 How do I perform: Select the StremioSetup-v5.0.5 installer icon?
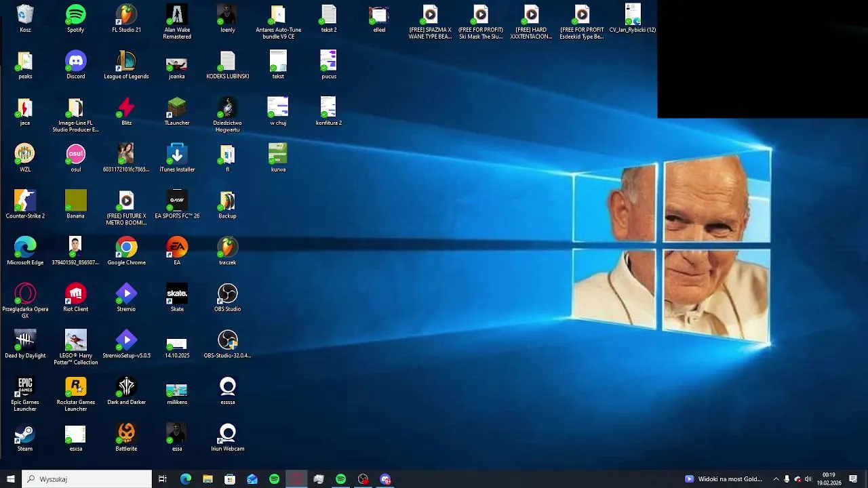pyautogui.click(x=126, y=344)
